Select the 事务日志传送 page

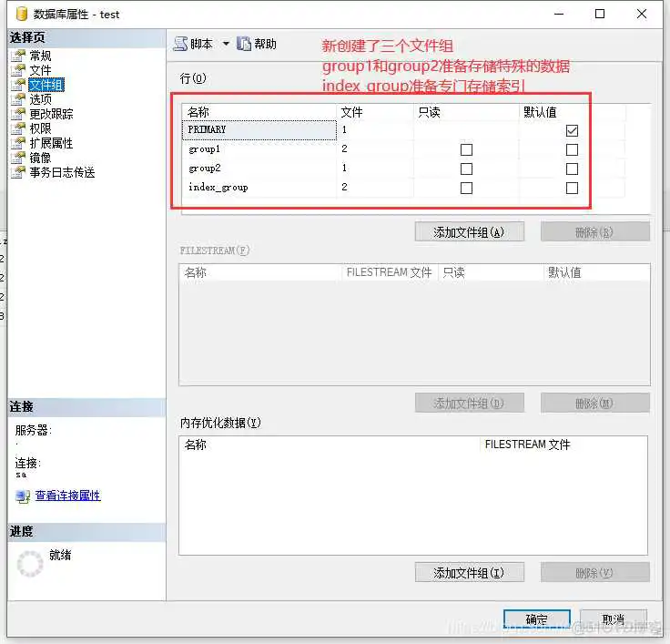click(x=63, y=172)
